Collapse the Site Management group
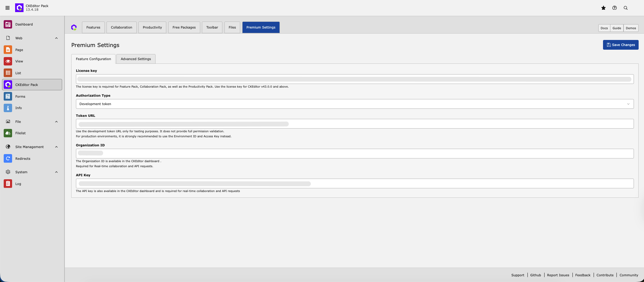This screenshot has width=644, height=282. point(56,147)
